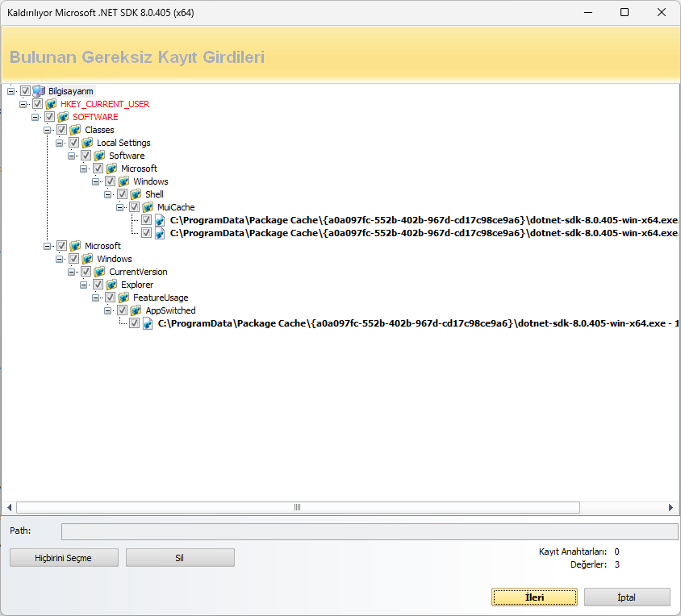Viewport: 681px width, 616px height.
Task: Collapse the Classes node
Action: [48, 130]
